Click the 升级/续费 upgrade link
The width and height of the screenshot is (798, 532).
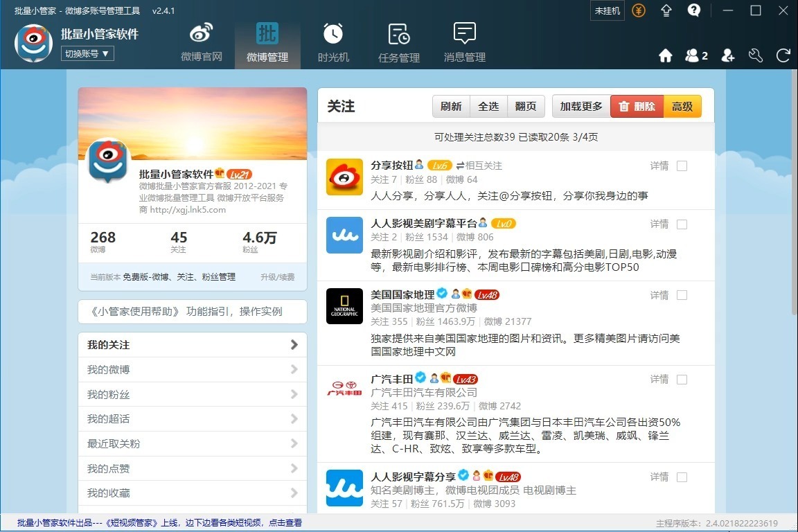[277, 277]
